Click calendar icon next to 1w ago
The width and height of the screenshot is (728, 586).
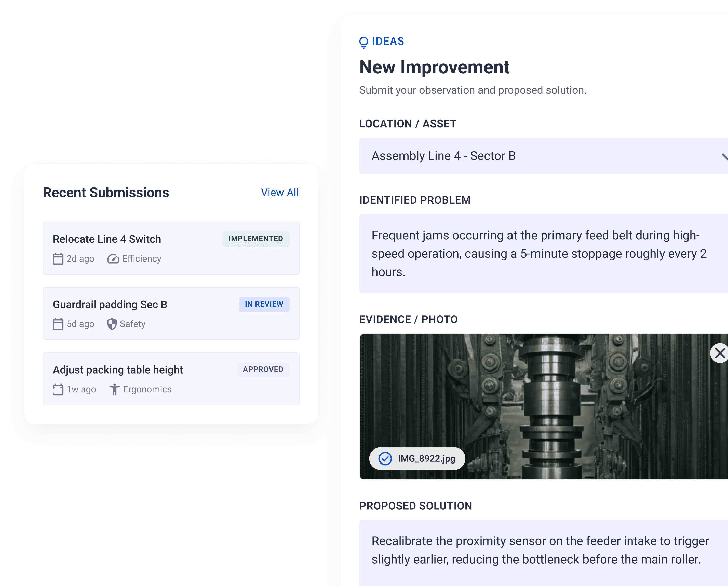tap(58, 389)
